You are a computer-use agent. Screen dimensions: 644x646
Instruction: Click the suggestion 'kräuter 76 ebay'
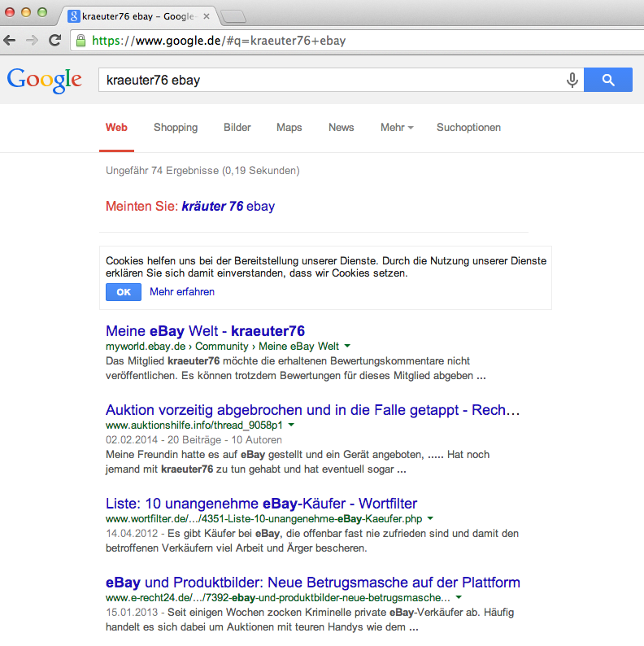[x=228, y=206]
